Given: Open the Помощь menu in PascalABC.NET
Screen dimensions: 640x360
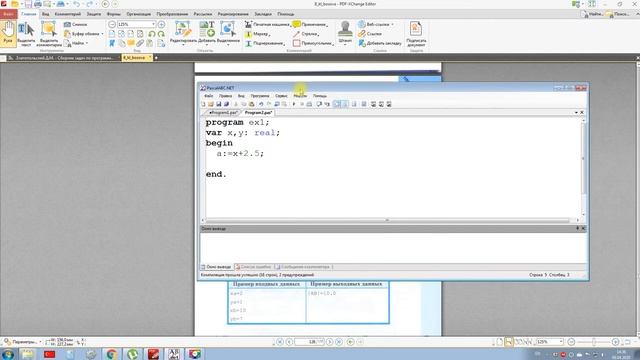Looking at the screenshot, I should point(320,96).
